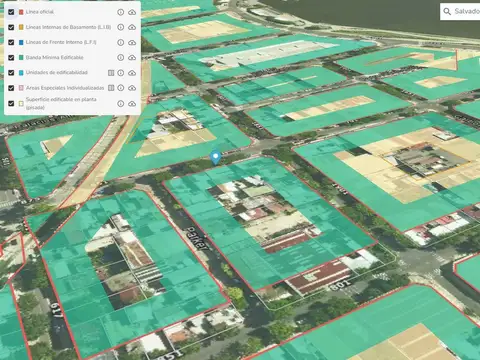This screenshot has height=360, width=480.
Task: Disable the Banda Mínima Edificable layer checkbox
Action: [11, 58]
